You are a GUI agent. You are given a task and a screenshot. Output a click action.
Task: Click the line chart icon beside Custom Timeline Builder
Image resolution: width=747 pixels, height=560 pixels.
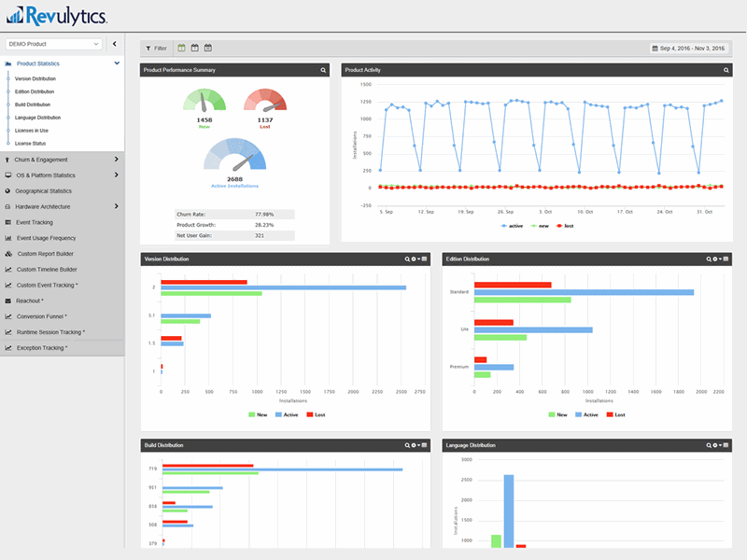(x=8, y=270)
